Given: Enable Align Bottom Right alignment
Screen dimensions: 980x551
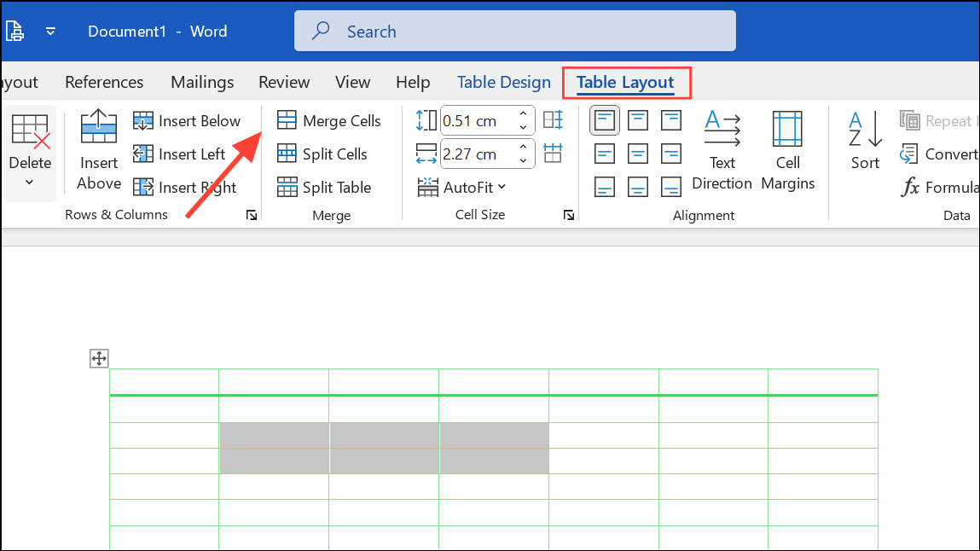Looking at the screenshot, I should [671, 187].
